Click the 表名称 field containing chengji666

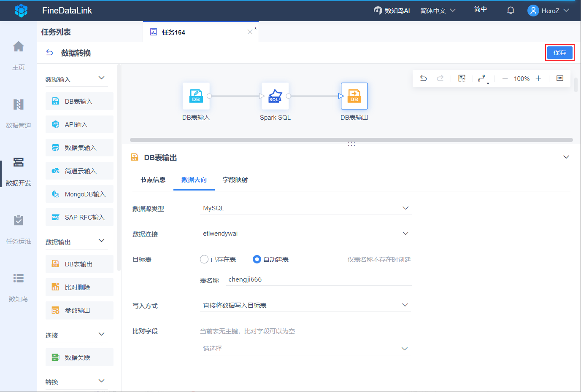point(319,279)
